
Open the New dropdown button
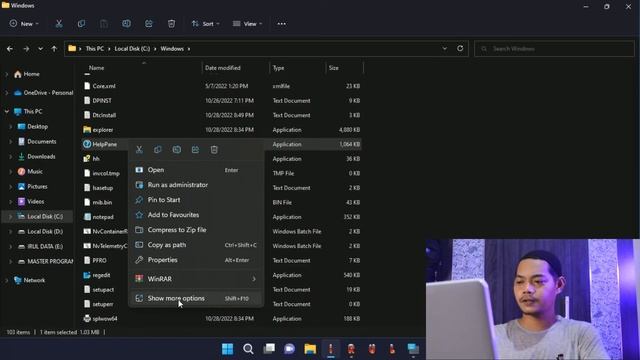point(24,24)
